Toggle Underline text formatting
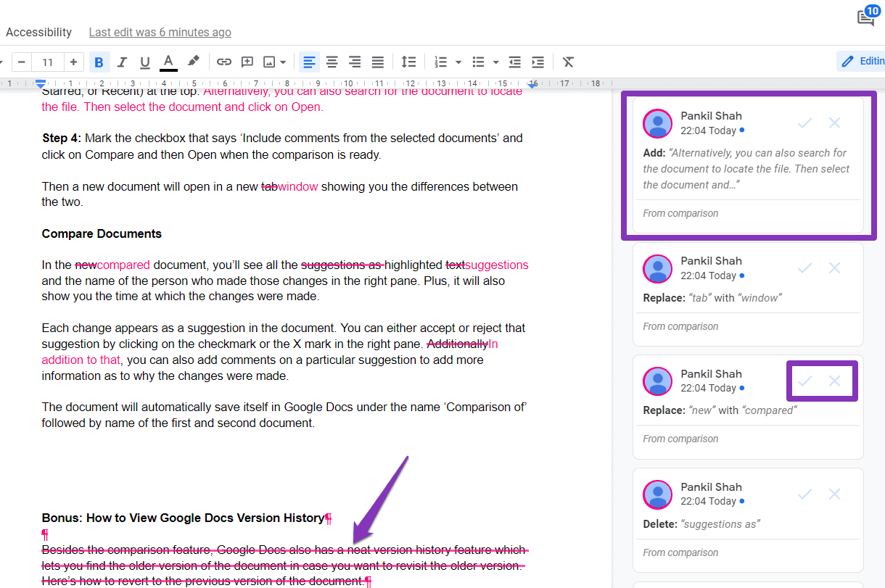885x588 pixels. tap(145, 62)
